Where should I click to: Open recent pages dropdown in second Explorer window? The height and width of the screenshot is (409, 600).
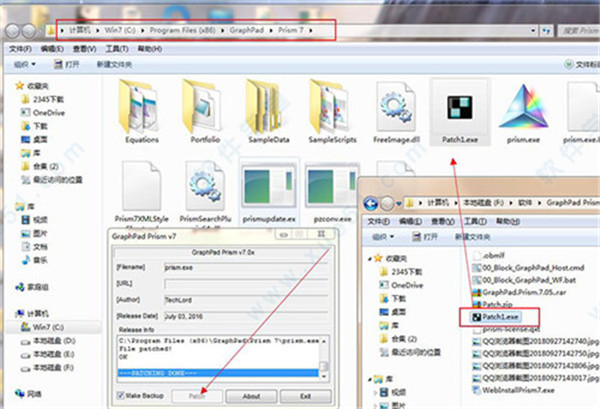click(399, 204)
